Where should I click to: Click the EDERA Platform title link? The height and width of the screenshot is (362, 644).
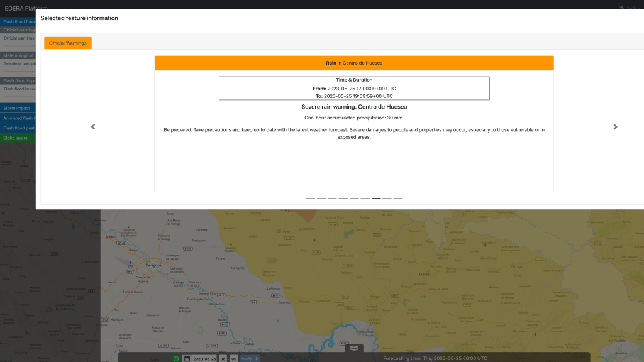point(25,8)
